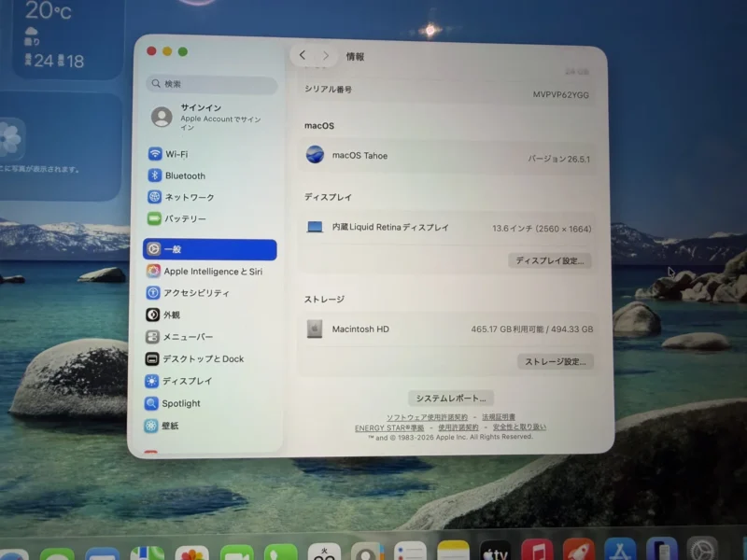Select the highlighted 一般 sidebar item
747x560 pixels.
[209, 249]
